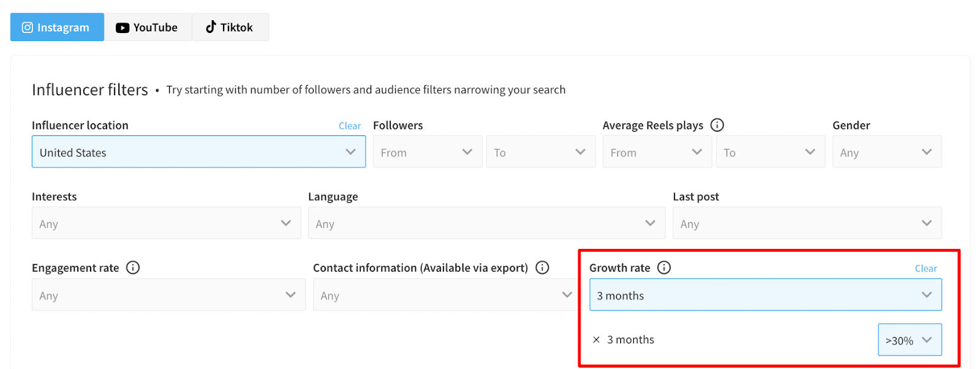Click the Instagram logo icon in the tab

[x=27, y=27]
